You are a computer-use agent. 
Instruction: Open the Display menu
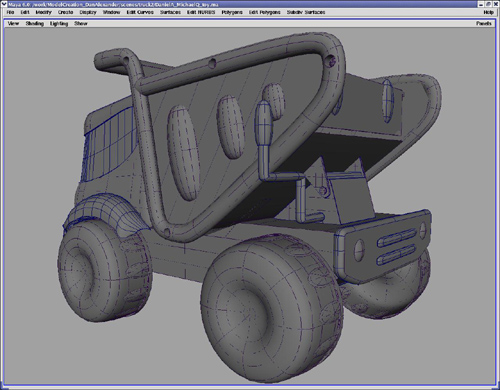(x=88, y=12)
